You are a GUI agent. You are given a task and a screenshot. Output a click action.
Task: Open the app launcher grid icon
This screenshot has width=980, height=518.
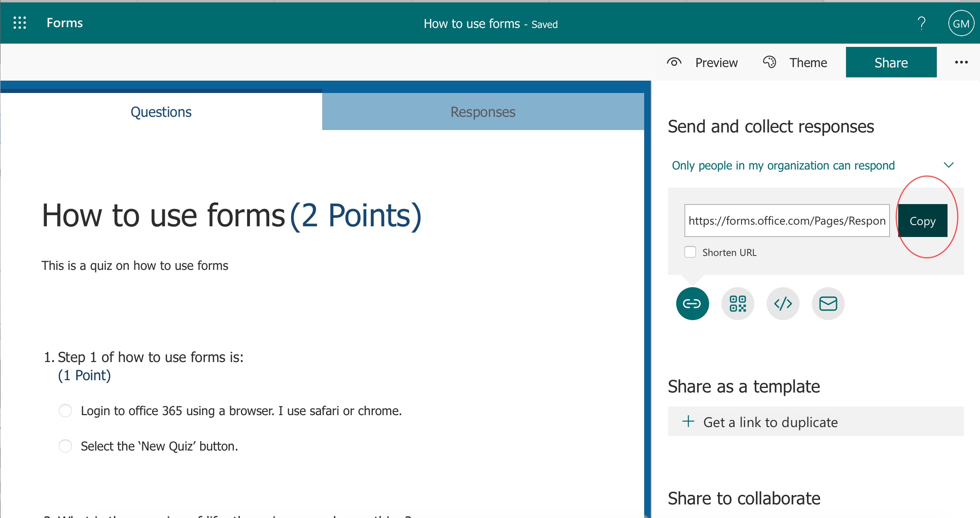[x=20, y=23]
